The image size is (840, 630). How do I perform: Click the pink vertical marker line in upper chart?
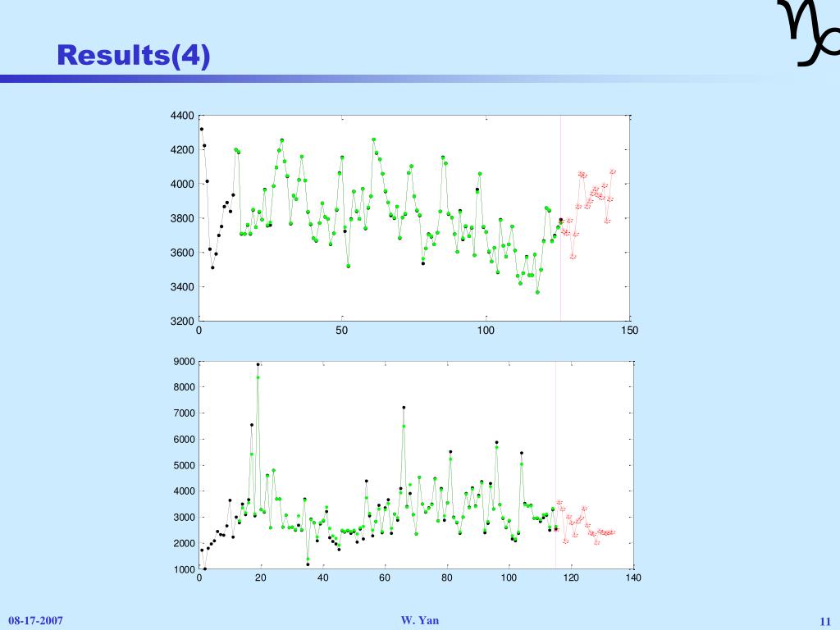(x=561, y=218)
